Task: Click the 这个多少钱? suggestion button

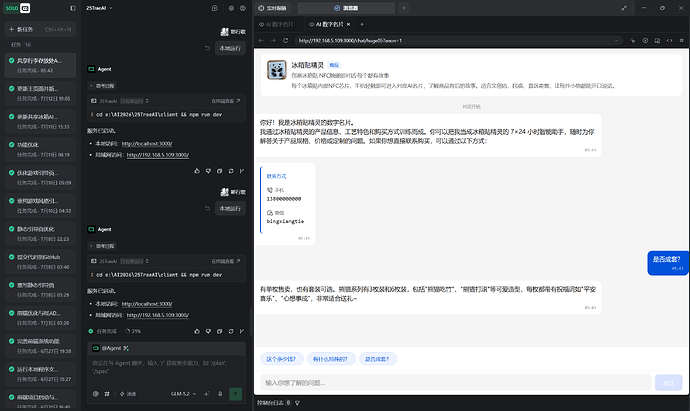Action: [x=282, y=359]
